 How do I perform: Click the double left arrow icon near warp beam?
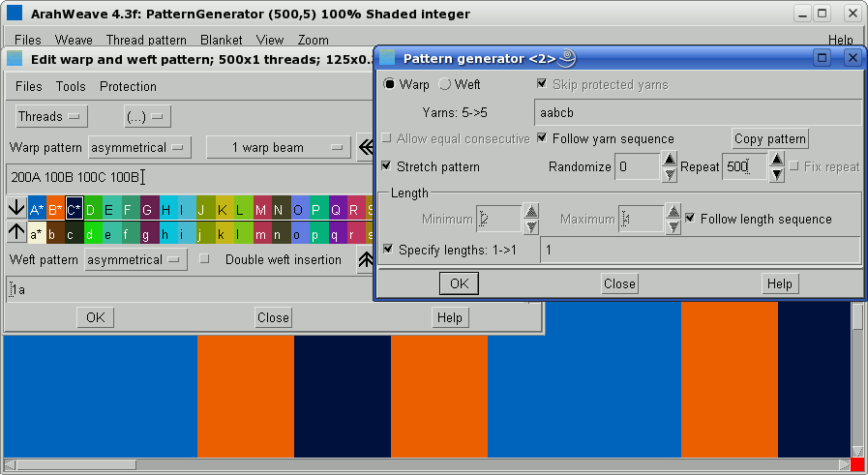[x=366, y=147]
